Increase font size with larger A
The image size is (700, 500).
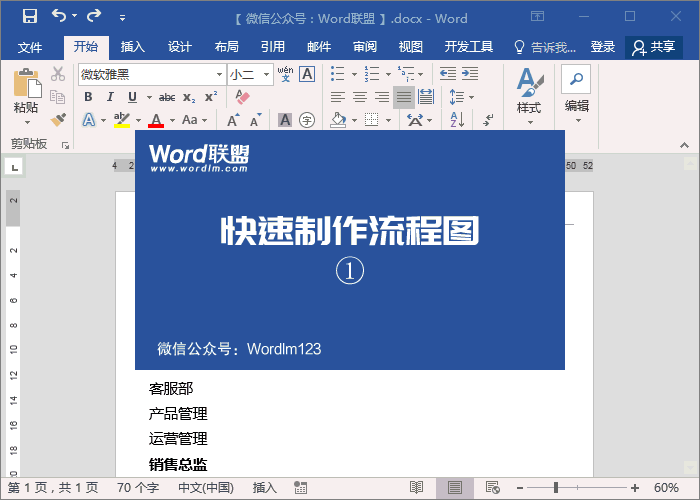233,120
